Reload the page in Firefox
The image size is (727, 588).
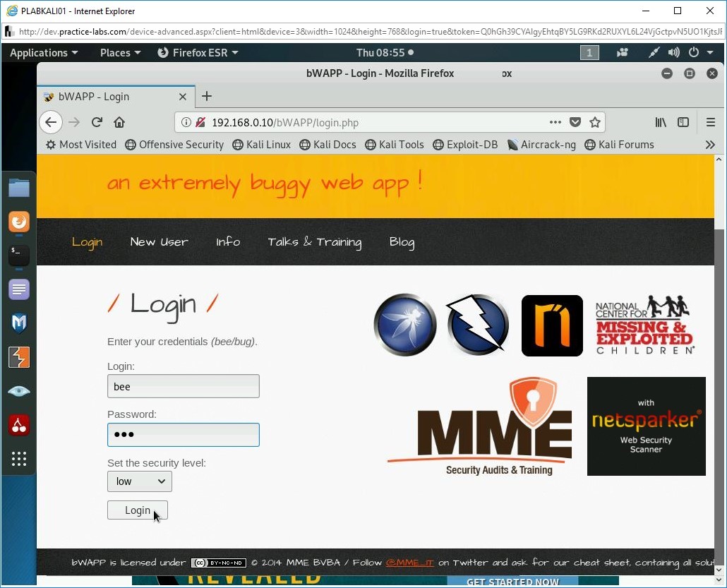coord(97,122)
